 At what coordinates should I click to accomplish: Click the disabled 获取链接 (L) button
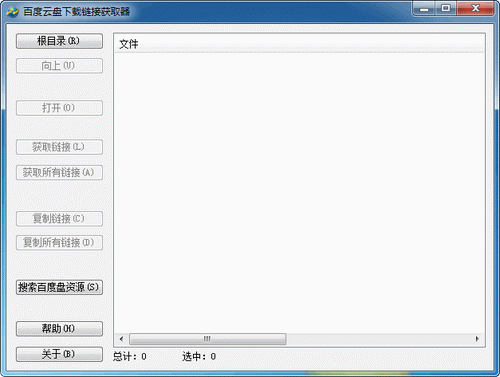[59, 147]
